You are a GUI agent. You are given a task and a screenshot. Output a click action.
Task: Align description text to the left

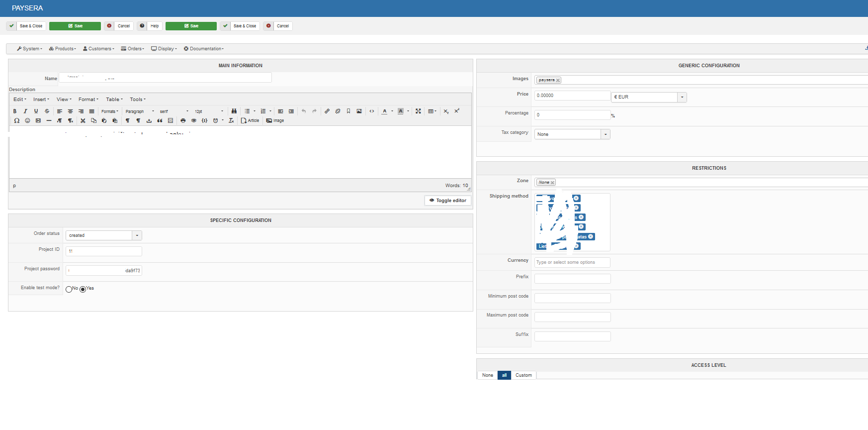tap(60, 111)
